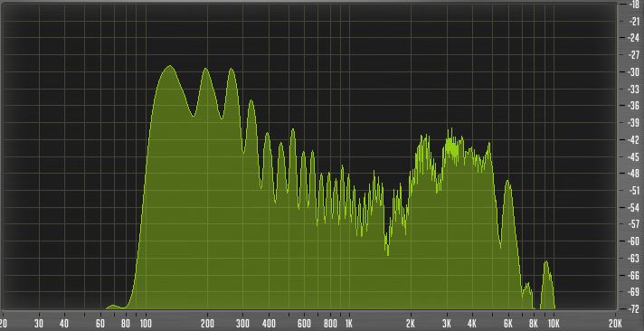Click the 6K frequency axis label
Image resolution: width=644 pixels, height=331 pixels.
tap(508, 323)
